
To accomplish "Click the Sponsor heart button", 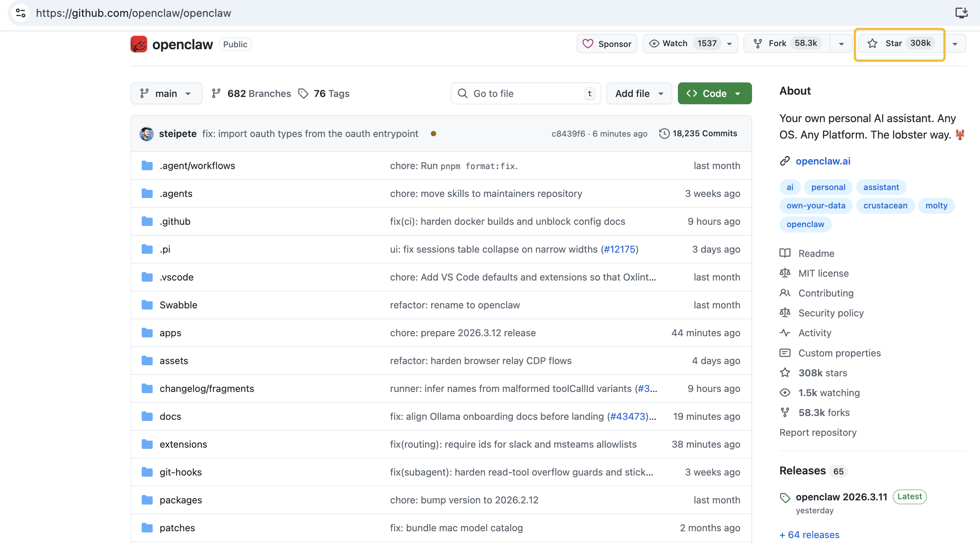I will click(606, 44).
